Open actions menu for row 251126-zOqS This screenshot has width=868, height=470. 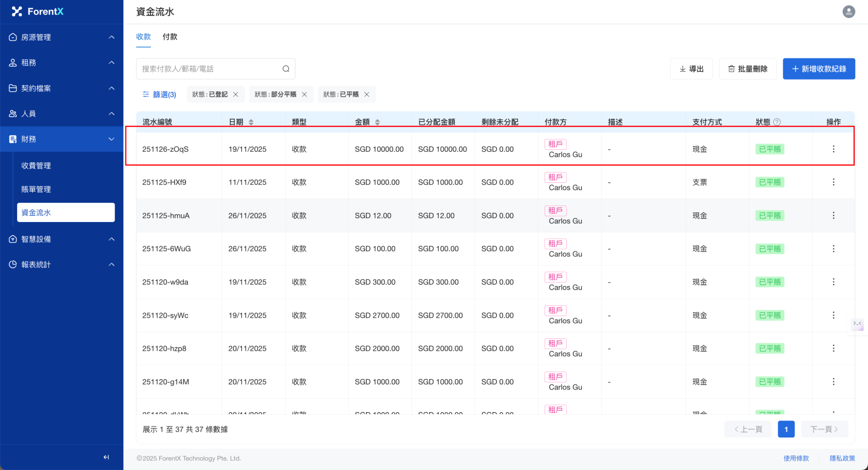pos(833,149)
